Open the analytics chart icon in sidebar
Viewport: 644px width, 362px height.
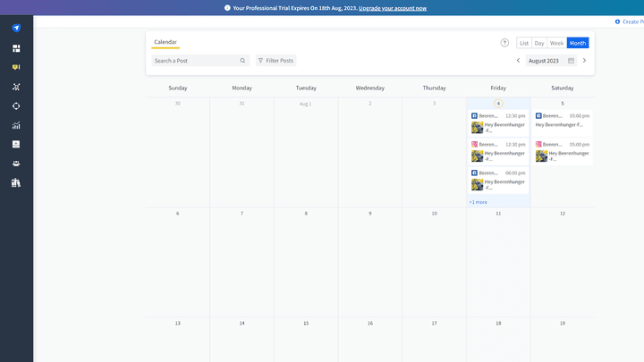pos(16,125)
